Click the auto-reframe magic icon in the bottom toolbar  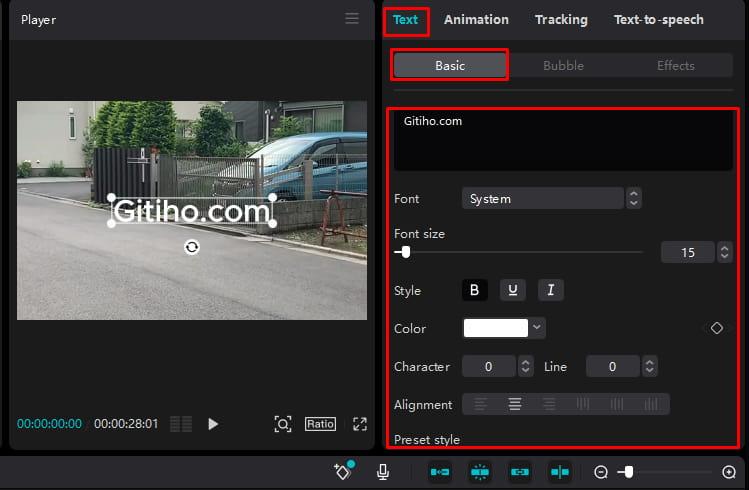[343, 471]
